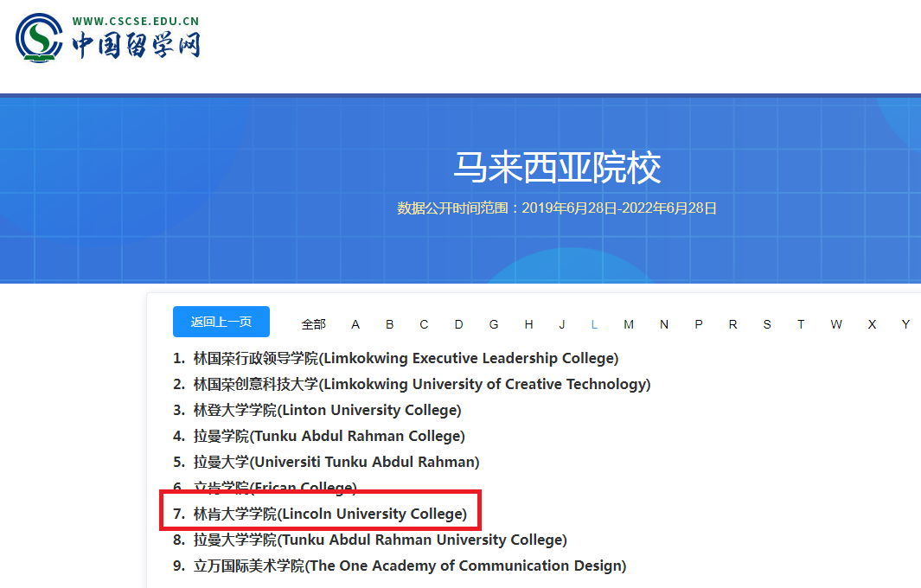The width and height of the screenshot is (921, 588).
Task: Open Lincoln University College entry
Action: pos(330,514)
